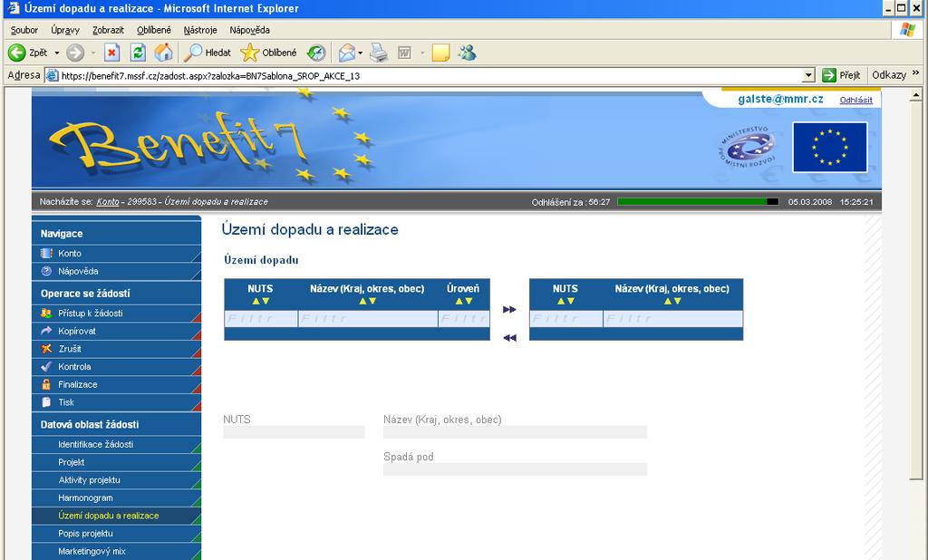The width and height of the screenshot is (928, 560).
Task: Open the Oblíbené menu in menu bar
Action: coord(154,30)
